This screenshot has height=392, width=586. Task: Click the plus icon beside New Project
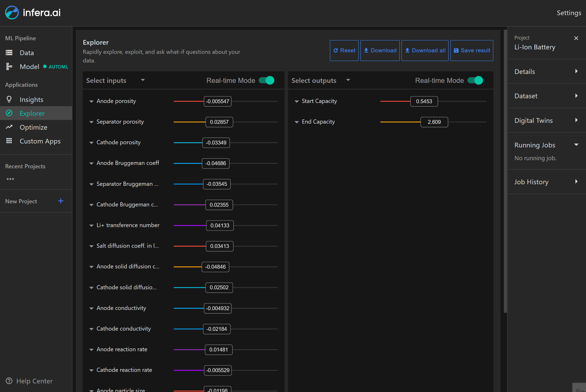point(61,201)
